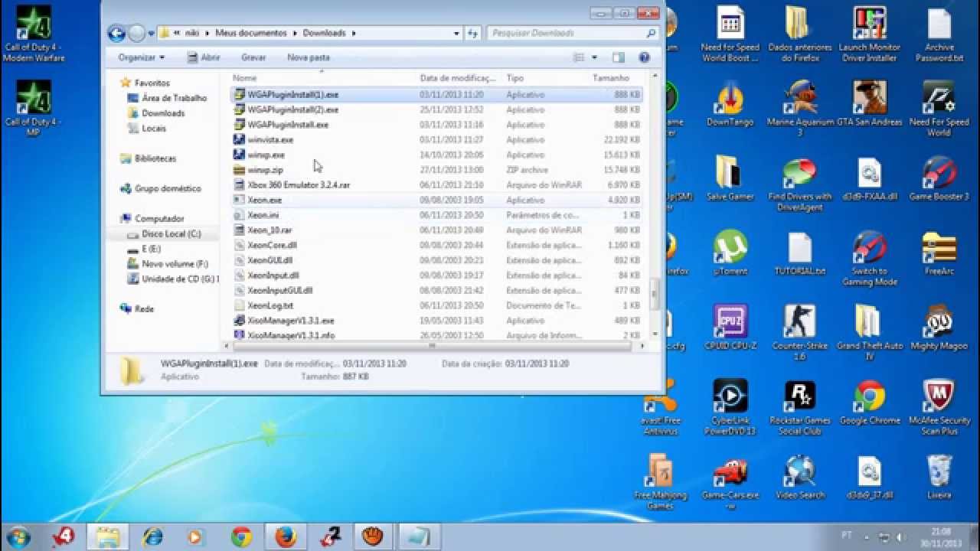The width and height of the screenshot is (980, 551).
Task: Click the Pesquisar Downloads search box
Action: point(573,33)
